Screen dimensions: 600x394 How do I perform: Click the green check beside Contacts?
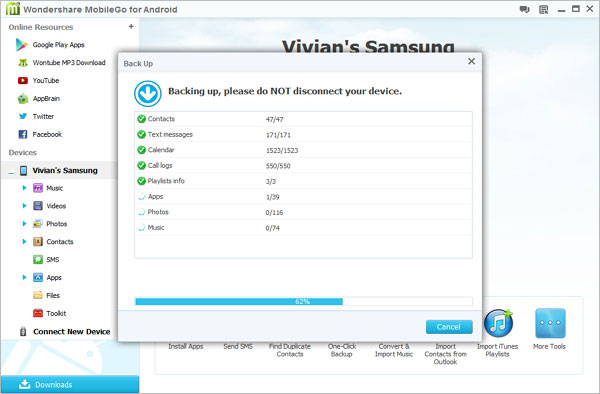click(x=141, y=119)
